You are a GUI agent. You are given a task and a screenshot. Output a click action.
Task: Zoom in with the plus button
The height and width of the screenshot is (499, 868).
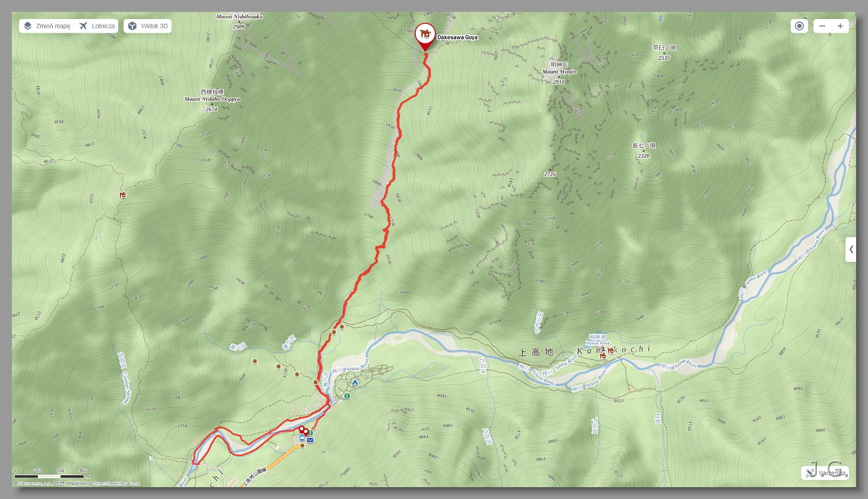coord(840,26)
